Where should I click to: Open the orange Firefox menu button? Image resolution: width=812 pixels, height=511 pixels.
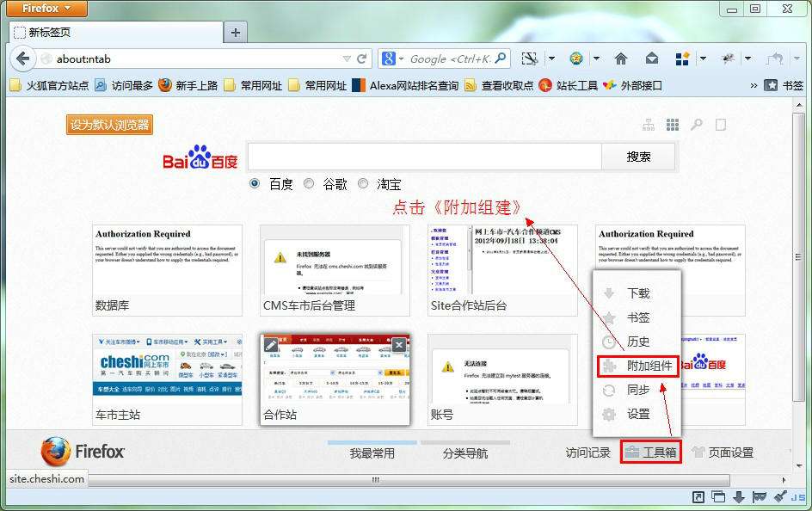tap(47, 9)
